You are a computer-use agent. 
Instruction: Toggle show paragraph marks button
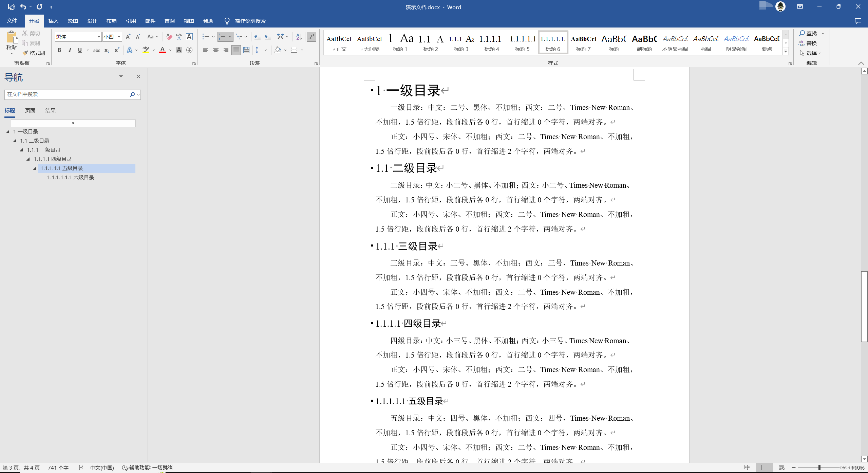click(311, 37)
